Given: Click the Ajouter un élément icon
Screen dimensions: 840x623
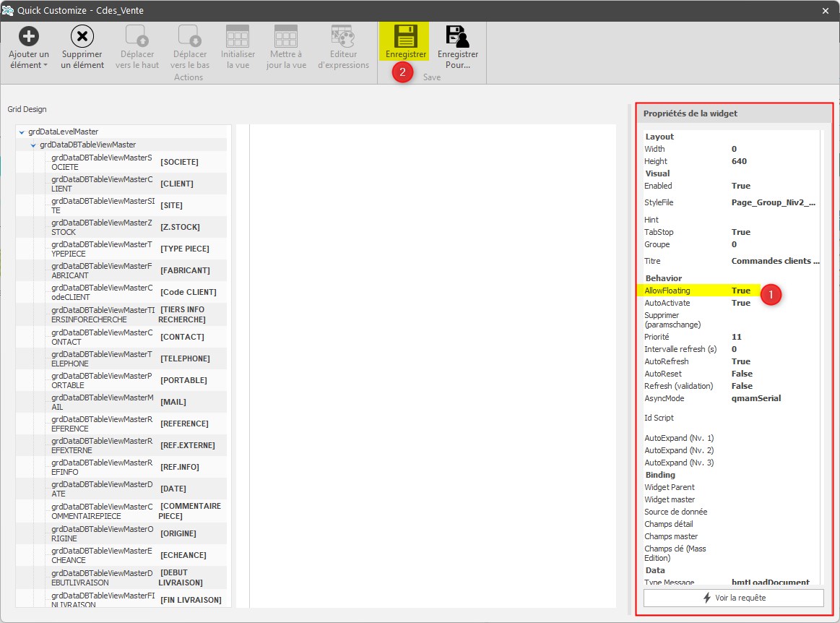Looking at the screenshot, I should (x=29, y=36).
